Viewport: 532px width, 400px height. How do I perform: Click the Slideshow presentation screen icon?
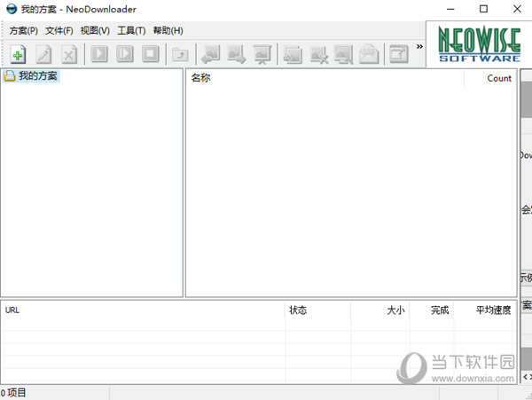(262, 54)
